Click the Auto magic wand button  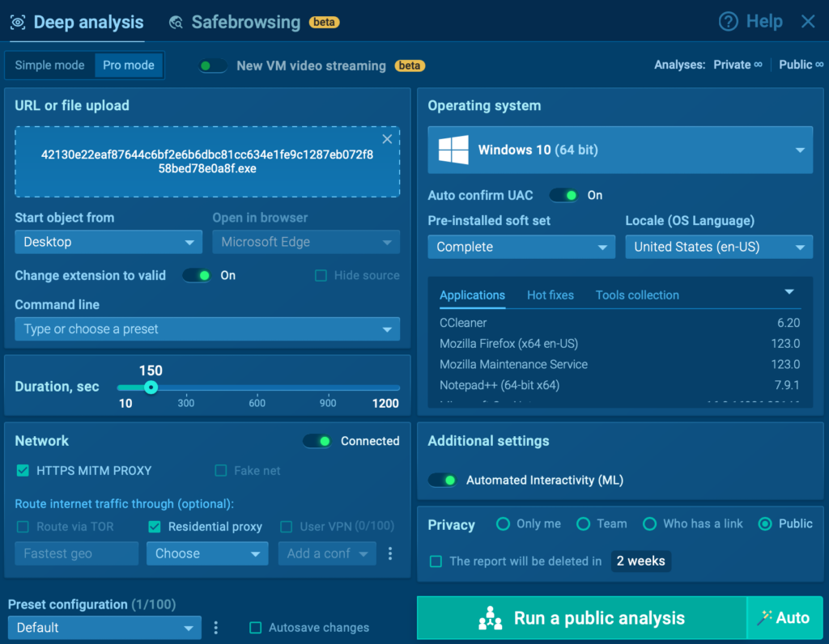(784, 618)
